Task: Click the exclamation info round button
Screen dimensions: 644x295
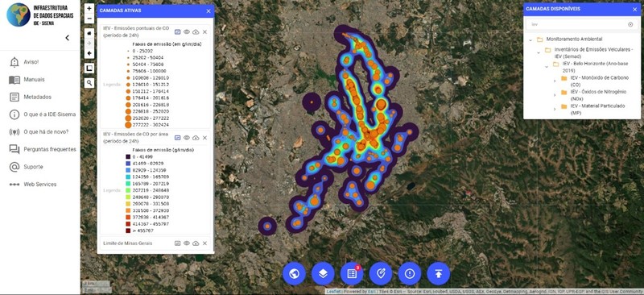Action: [410, 273]
